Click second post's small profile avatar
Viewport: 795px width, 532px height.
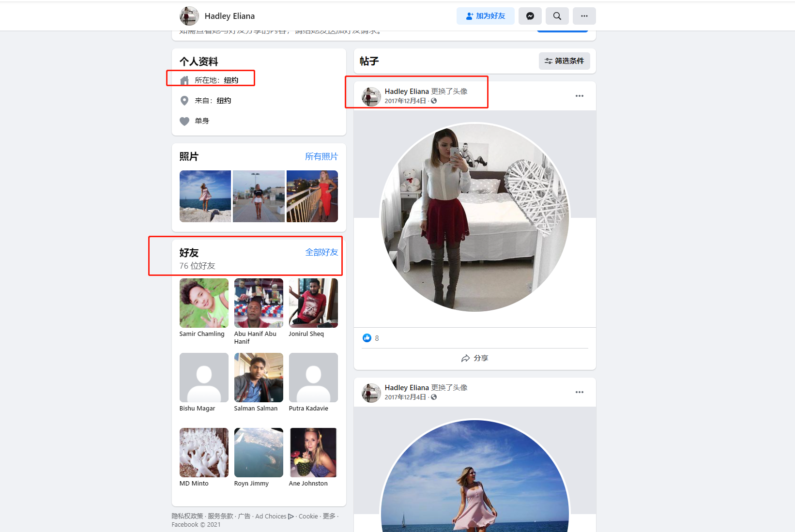tap(371, 393)
